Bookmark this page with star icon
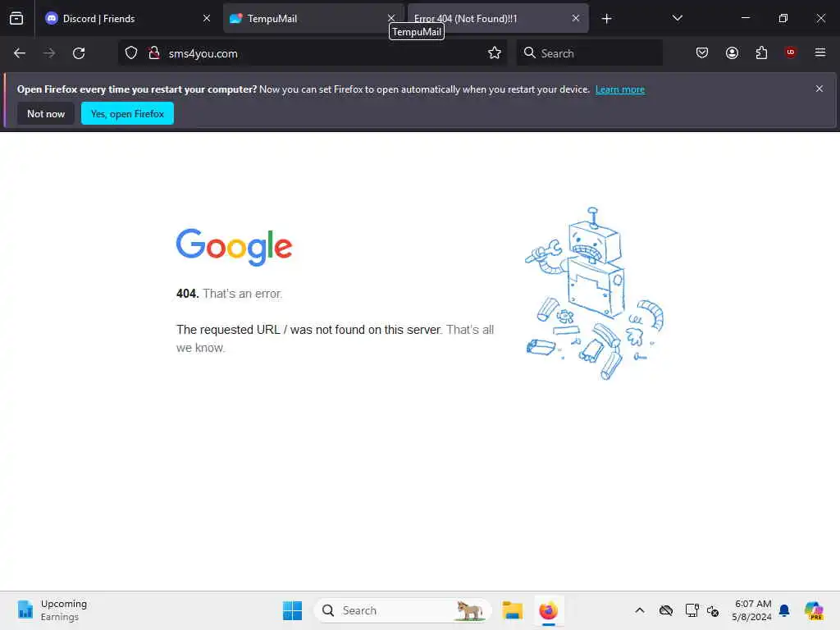The width and height of the screenshot is (840, 630). [x=495, y=53]
